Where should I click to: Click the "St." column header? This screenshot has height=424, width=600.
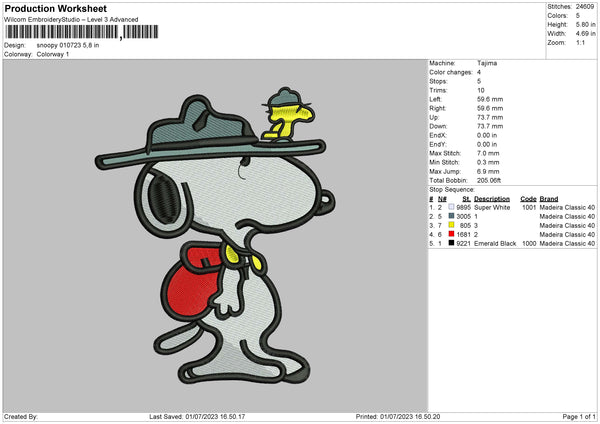pos(466,199)
